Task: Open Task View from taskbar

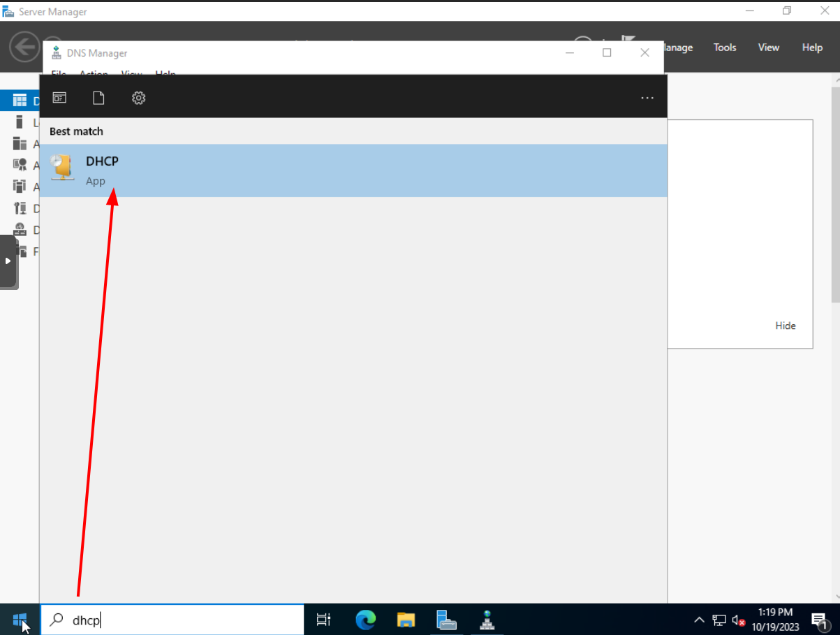Action: tap(323, 619)
